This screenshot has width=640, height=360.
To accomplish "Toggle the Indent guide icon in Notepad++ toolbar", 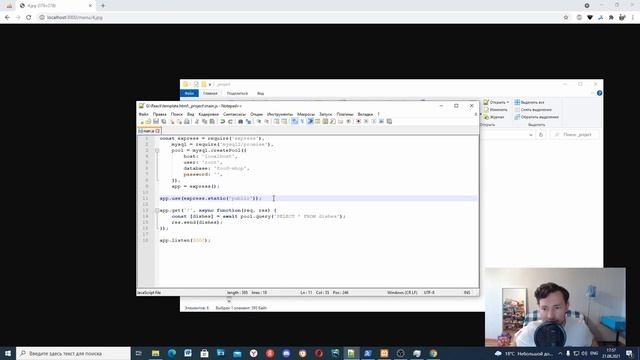I will click(310, 122).
